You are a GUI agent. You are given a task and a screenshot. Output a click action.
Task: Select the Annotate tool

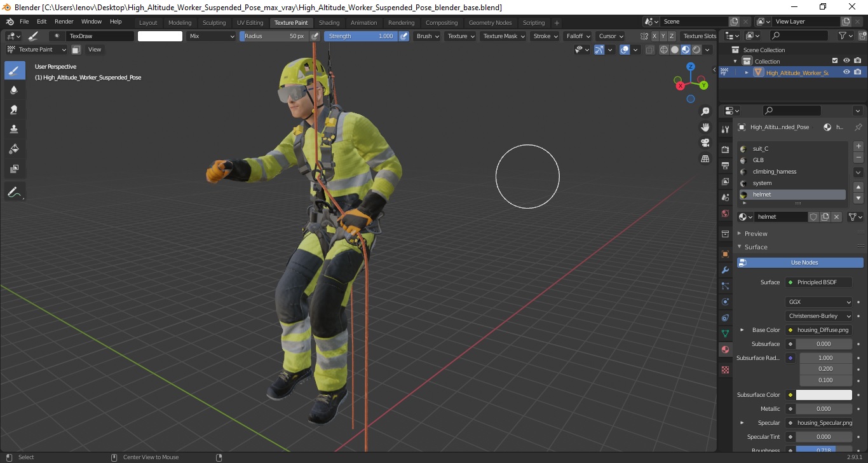point(15,191)
